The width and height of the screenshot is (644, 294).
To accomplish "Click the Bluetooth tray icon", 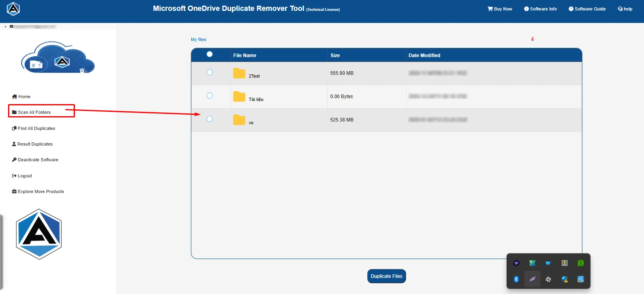I will (x=516, y=279).
